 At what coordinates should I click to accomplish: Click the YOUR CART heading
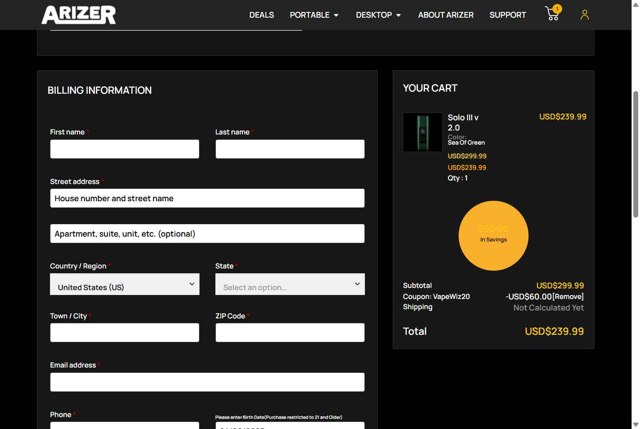click(430, 88)
